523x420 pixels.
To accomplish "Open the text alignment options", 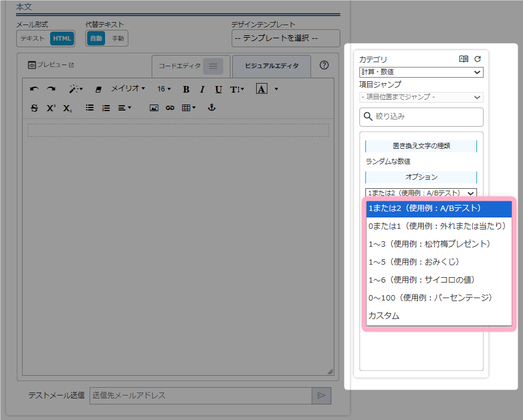I will pos(124,108).
